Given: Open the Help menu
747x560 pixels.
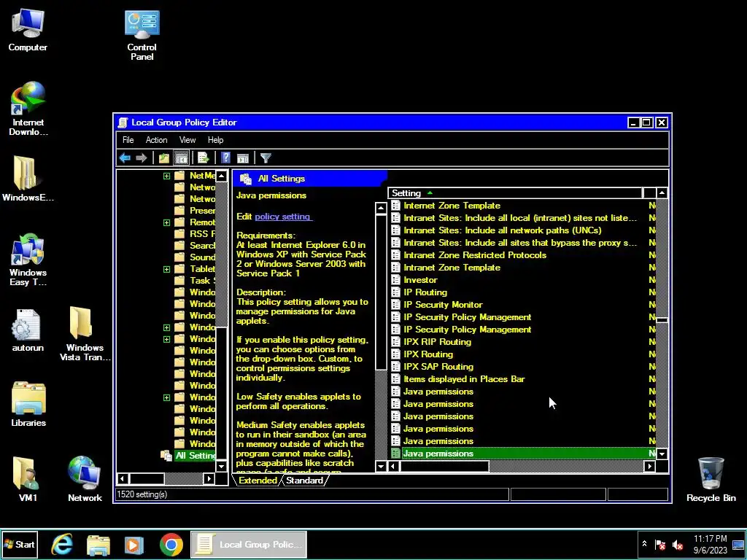Looking at the screenshot, I should 215,140.
